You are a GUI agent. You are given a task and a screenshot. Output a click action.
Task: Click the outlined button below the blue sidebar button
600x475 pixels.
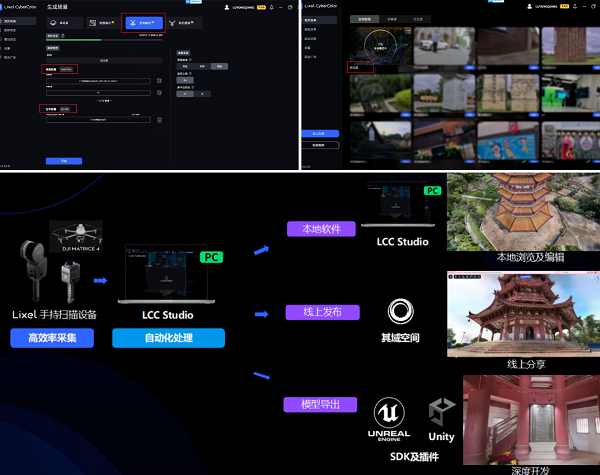tap(320, 145)
